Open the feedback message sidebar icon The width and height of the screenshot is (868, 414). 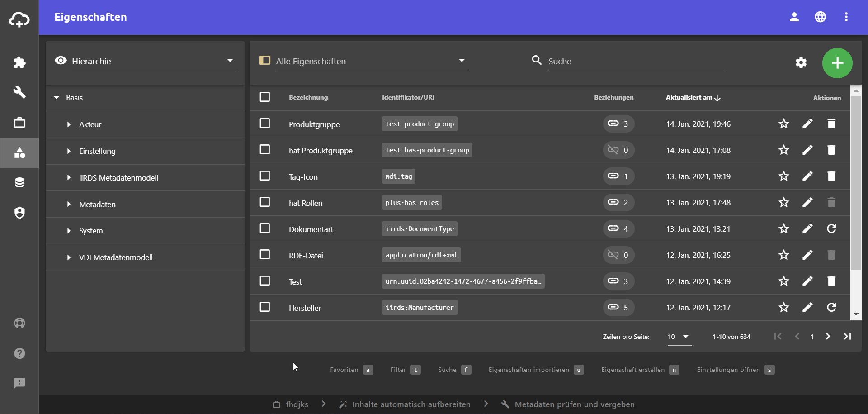[19, 383]
